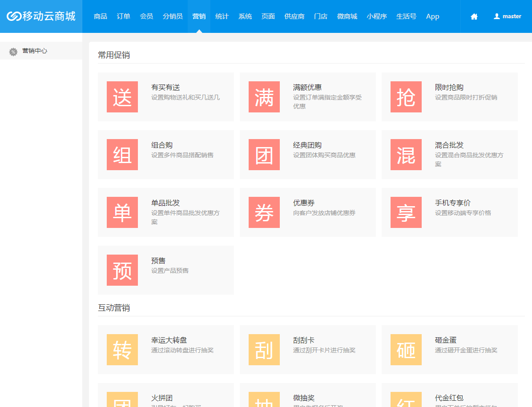532x407 pixels.
Task: Click the 转 lucky wheel icon
Action: tap(122, 350)
